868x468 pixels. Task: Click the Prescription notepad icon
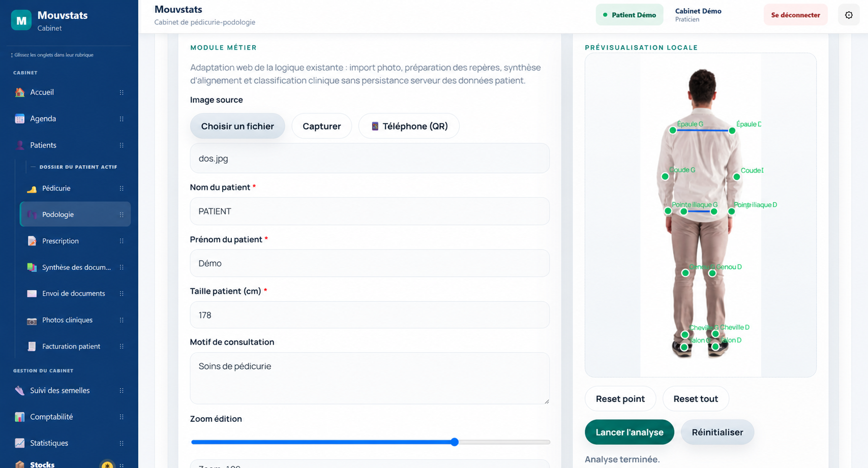(x=32, y=241)
